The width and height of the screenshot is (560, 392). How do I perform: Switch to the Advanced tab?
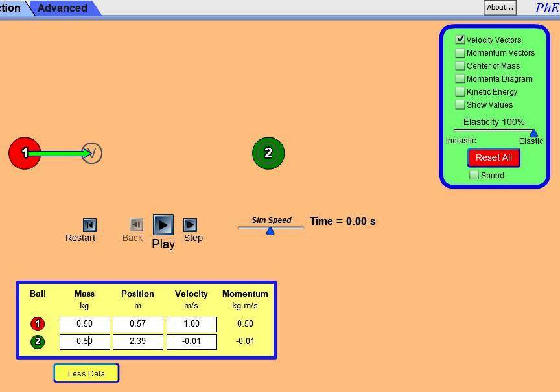tap(62, 8)
